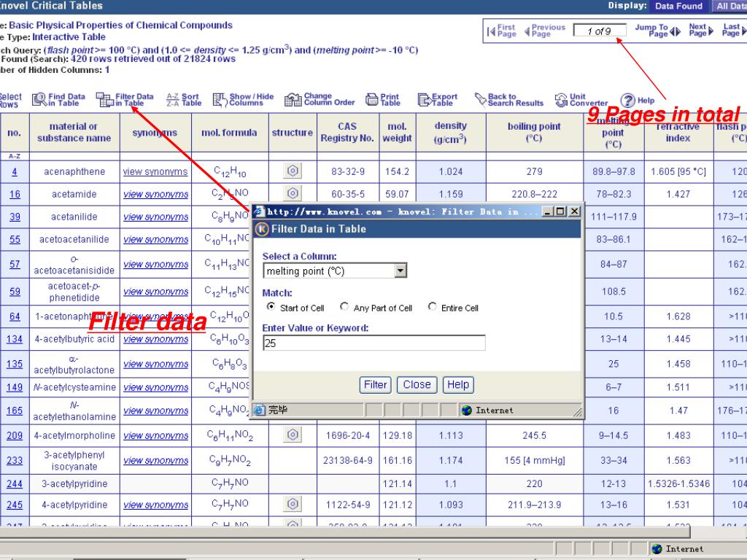Open row number 39 link
The width and height of the screenshot is (747, 560).
pyautogui.click(x=15, y=217)
